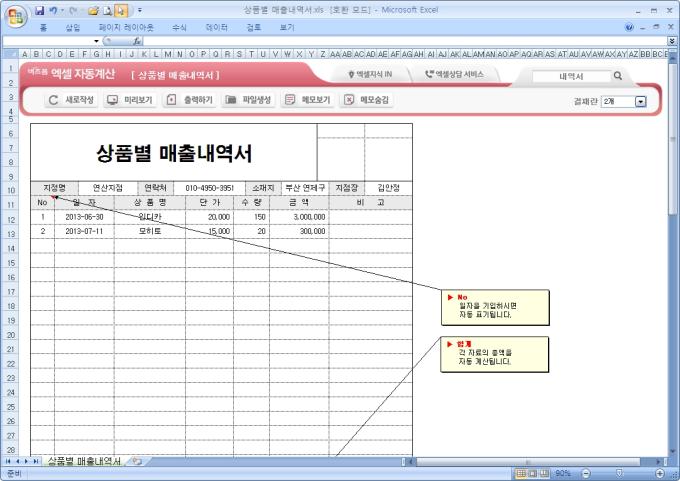The image size is (680, 481).
Task: Expand the Name Box dropdown arrow
Action: 96,41
